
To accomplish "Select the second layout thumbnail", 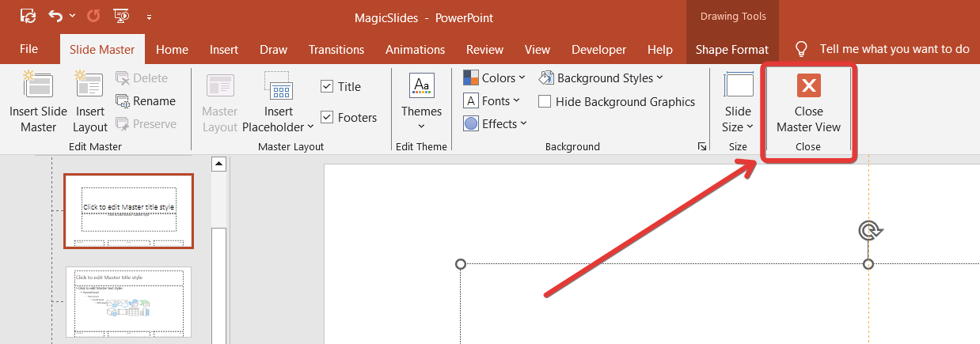I will point(128,302).
